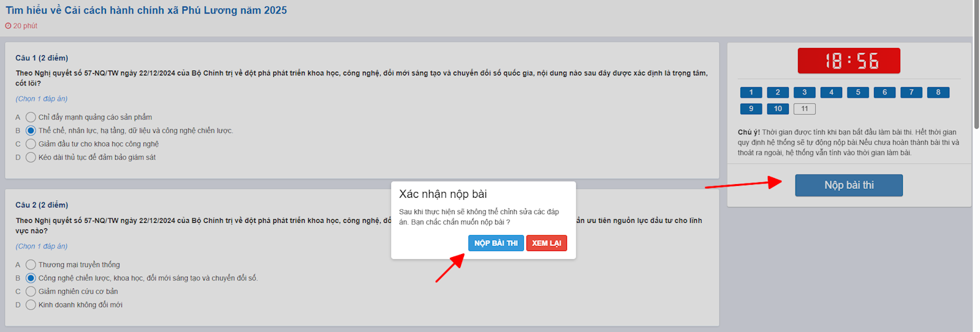Navigate to question 7 box
Screen dimensions: 980x332
[911, 93]
